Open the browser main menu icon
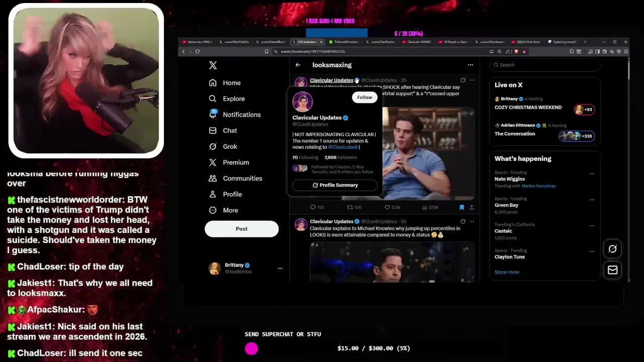Image resolution: width=644 pixels, height=362 pixels. pyautogui.click(x=625, y=51)
